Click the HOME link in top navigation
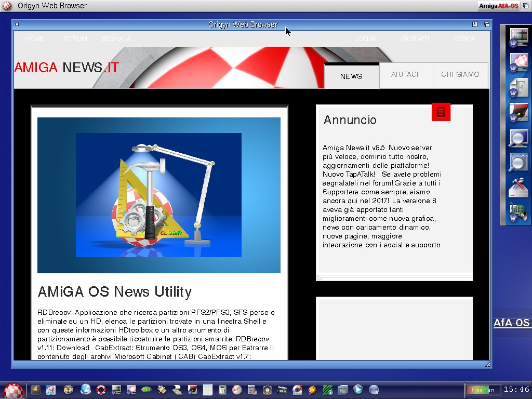Screen dimensions: 532x399 [x=34, y=39]
